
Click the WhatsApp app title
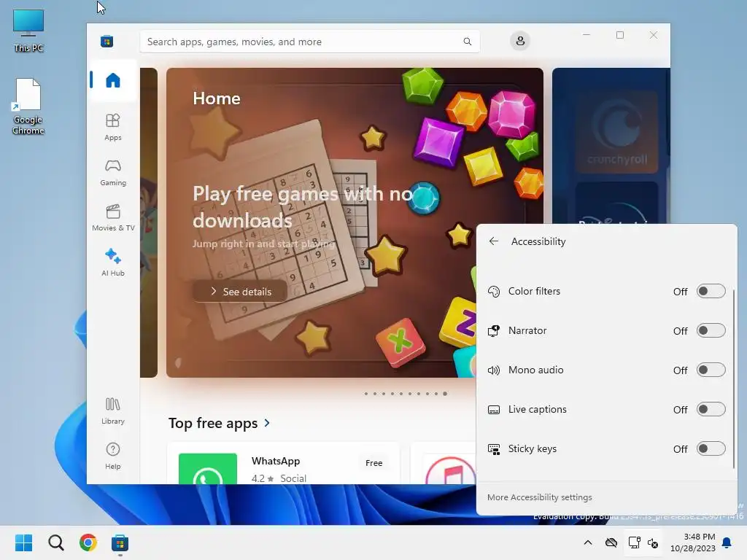(276, 461)
